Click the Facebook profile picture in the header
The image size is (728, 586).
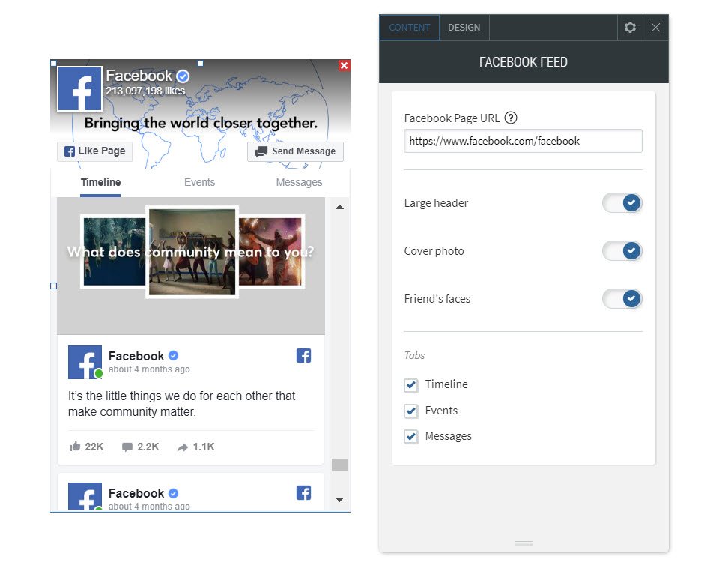click(x=79, y=88)
